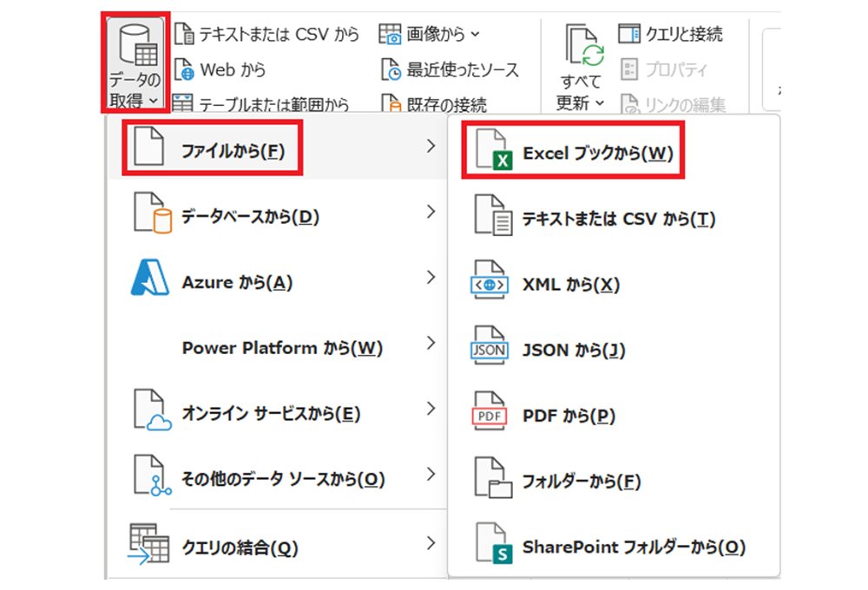Expand the Azure から submenu arrow
The width and height of the screenshot is (868, 590).
click(431, 277)
